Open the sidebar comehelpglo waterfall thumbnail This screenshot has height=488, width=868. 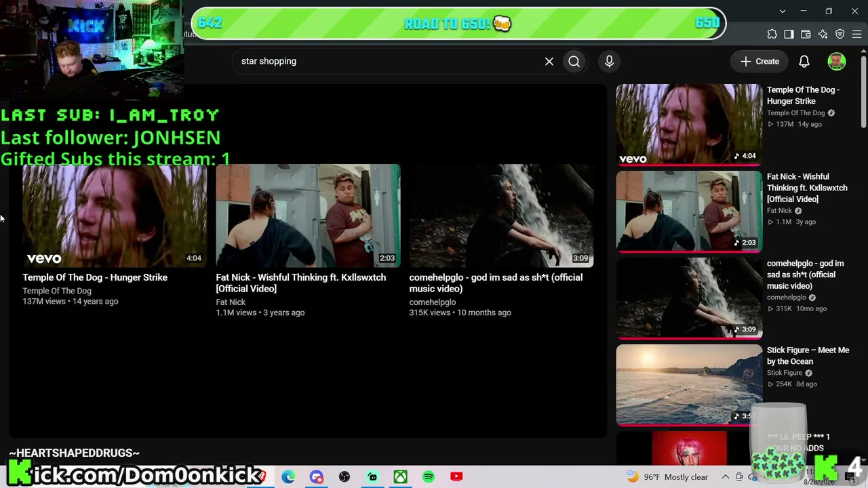coord(689,298)
